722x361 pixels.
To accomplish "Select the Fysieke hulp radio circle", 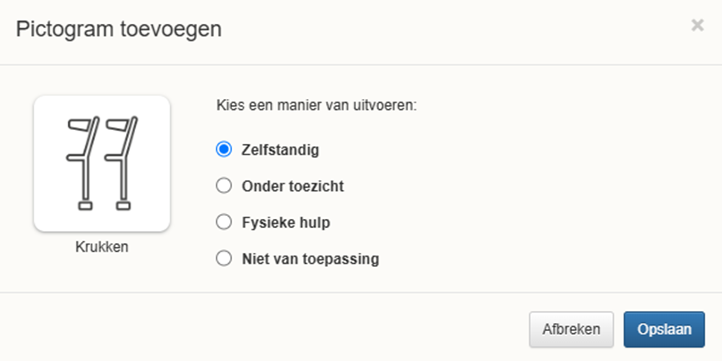I will 224,222.
